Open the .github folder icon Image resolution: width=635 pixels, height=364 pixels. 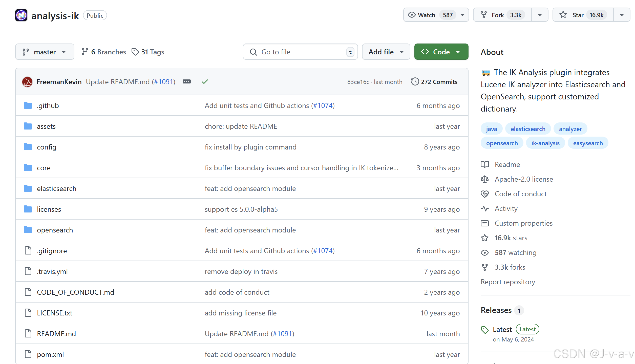pyautogui.click(x=28, y=105)
